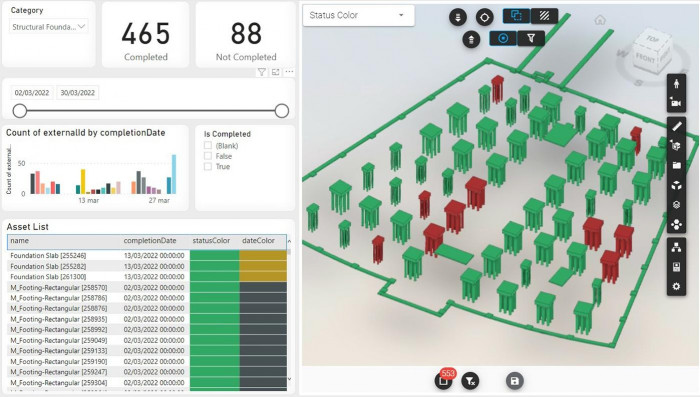The height and width of the screenshot is (397, 700).
Task: Sort by completionDate column header
Action: (x=150, y=241)
